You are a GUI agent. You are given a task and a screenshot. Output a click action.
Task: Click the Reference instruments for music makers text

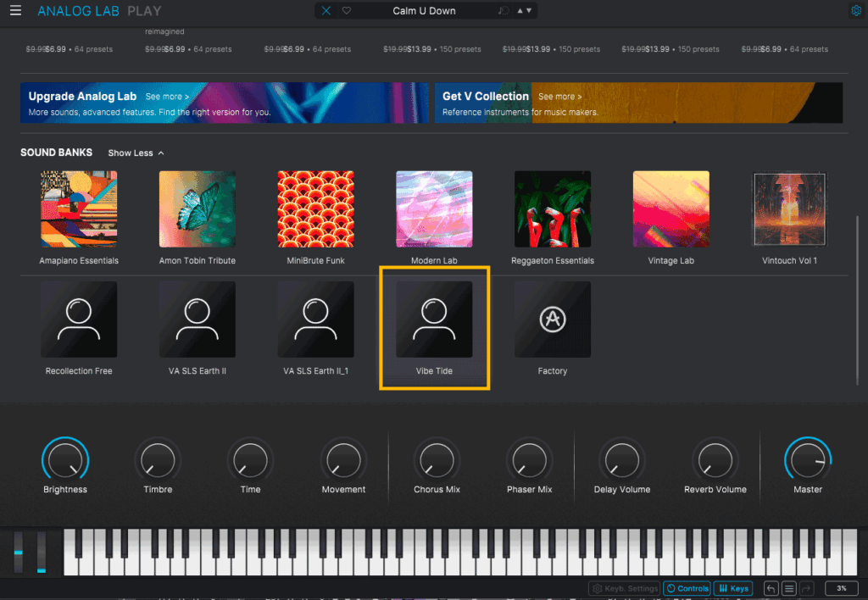click(x=520, y=112)
